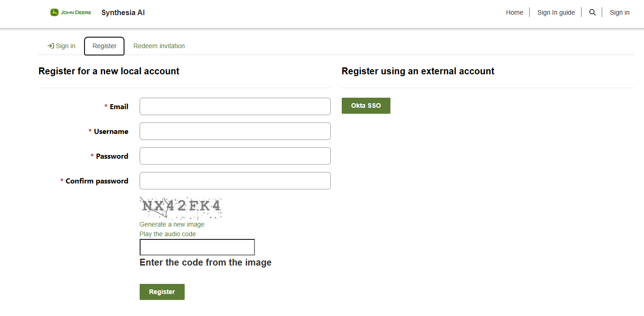Focus the captcha code entry box
This screenshot has height=316, width=644.
pos(197,247)
